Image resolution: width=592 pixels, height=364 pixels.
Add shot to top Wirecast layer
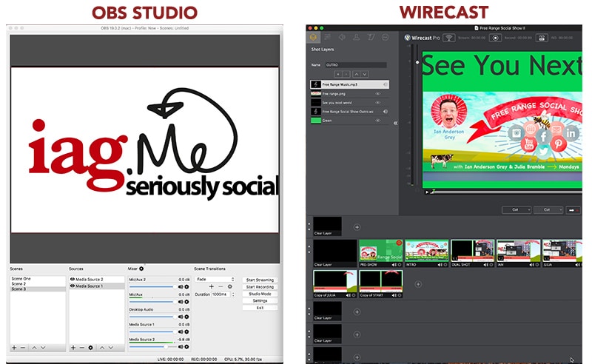(357, 227)
